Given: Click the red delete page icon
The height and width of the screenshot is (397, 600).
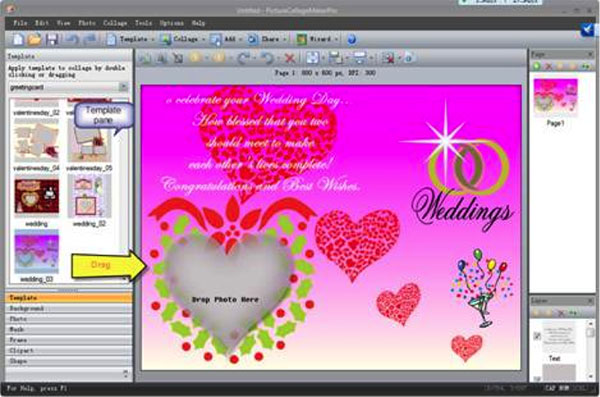Looking at the screenshot, I should tap(548, 66).
